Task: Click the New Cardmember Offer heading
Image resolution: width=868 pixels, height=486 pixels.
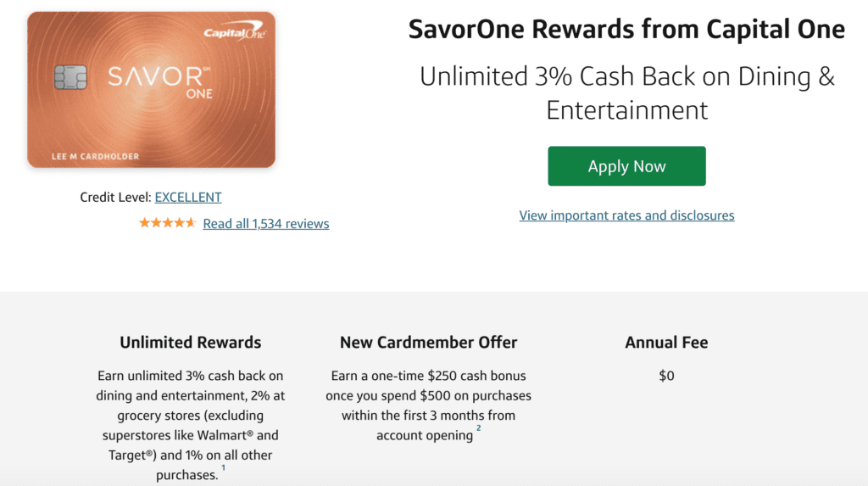Action: coord(428,343)
